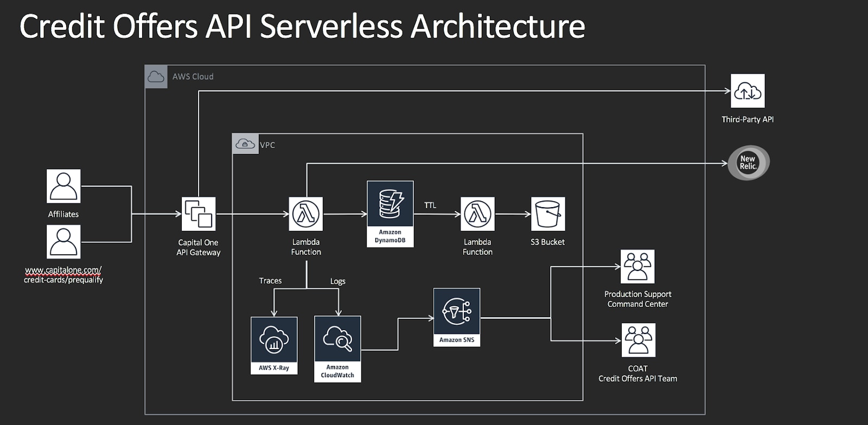Select the "S3 Bucket" label
This screenshot has width=868, height=425.
548,242
